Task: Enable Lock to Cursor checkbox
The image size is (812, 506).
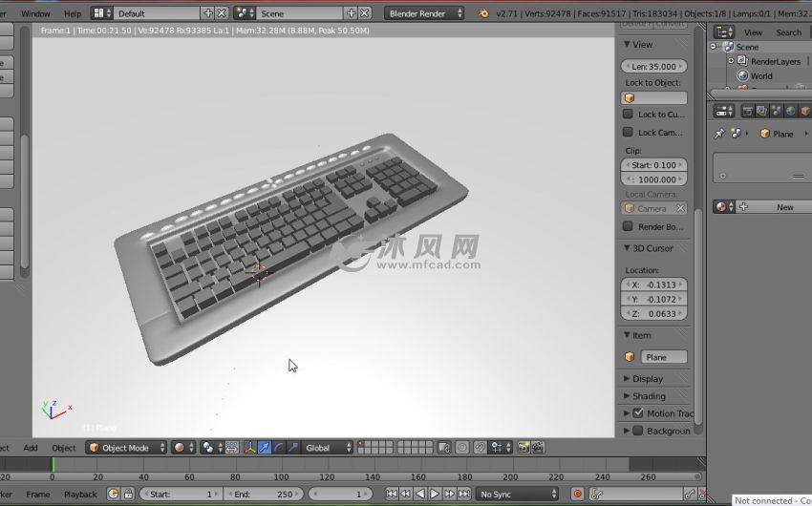Action: [x=629, y=115]
